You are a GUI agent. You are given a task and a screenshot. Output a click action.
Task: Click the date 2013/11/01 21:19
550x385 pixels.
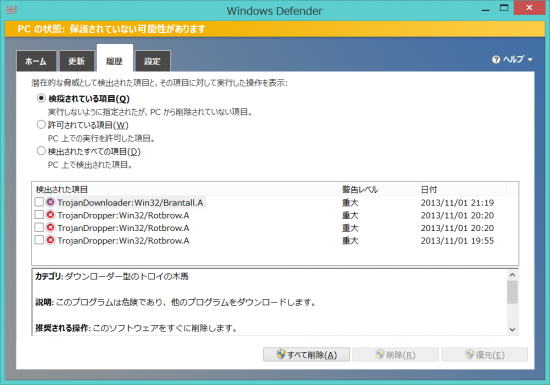(x=457, y=203)
